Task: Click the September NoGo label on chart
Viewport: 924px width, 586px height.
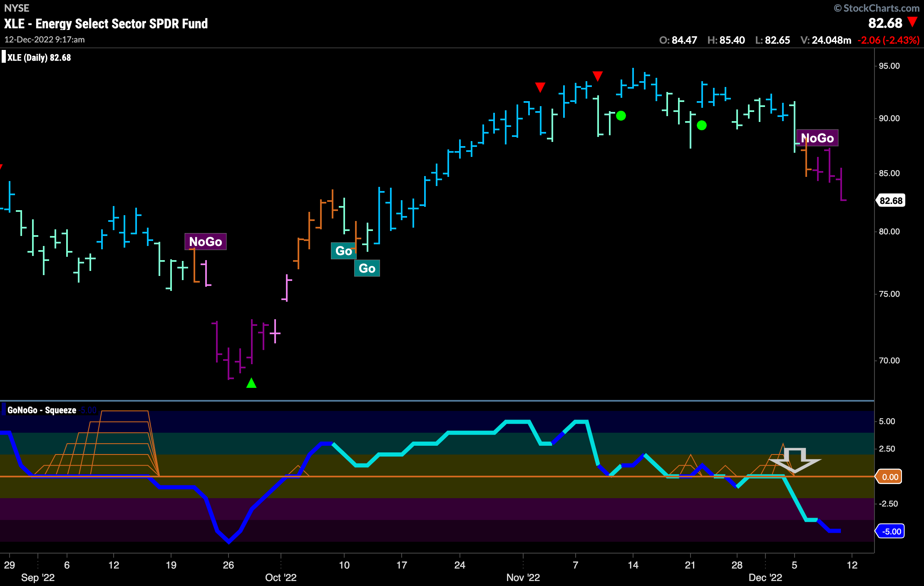Action: point(206,241)
